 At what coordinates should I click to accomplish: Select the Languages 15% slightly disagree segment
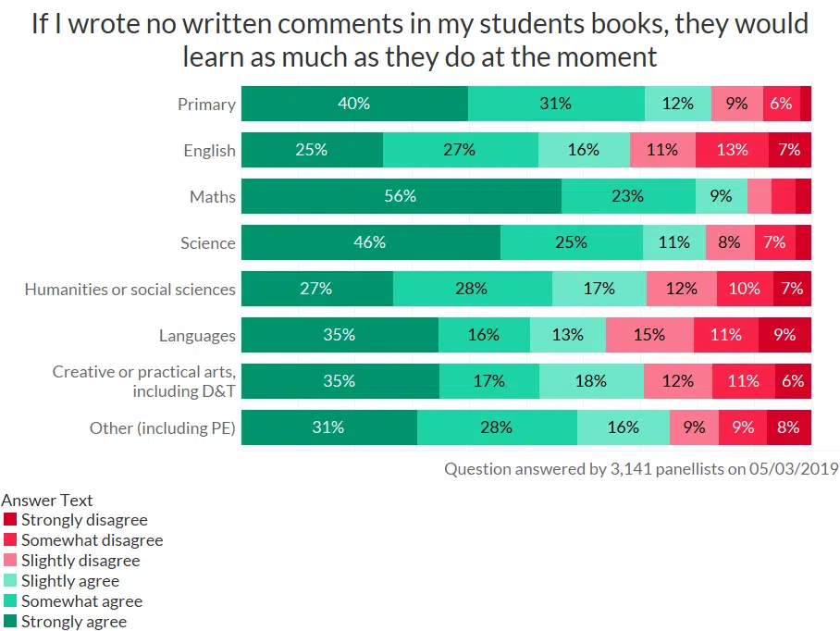coord(649,335)
